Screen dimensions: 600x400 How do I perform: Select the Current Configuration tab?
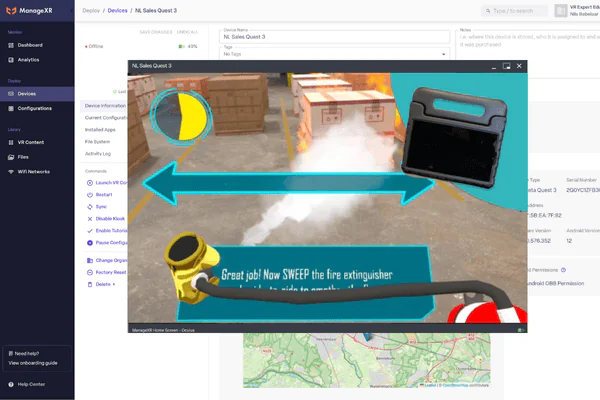click(106, 118)
